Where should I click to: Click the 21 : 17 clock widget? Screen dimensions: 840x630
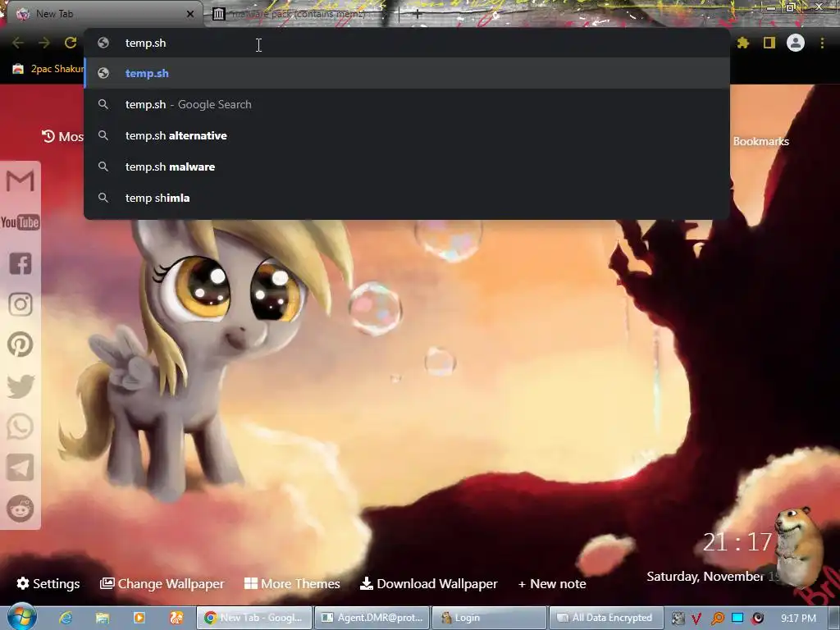[737, 542]
